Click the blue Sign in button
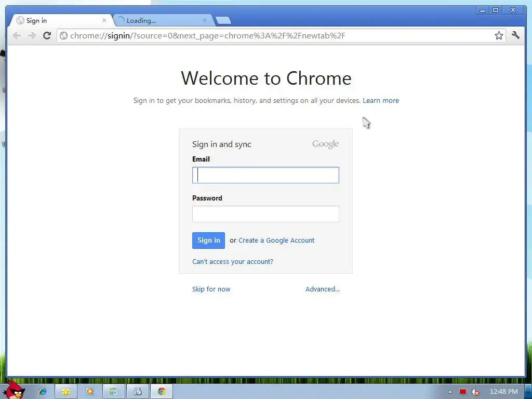The width and height of the screenshot is (532, 399). [209, 241]
